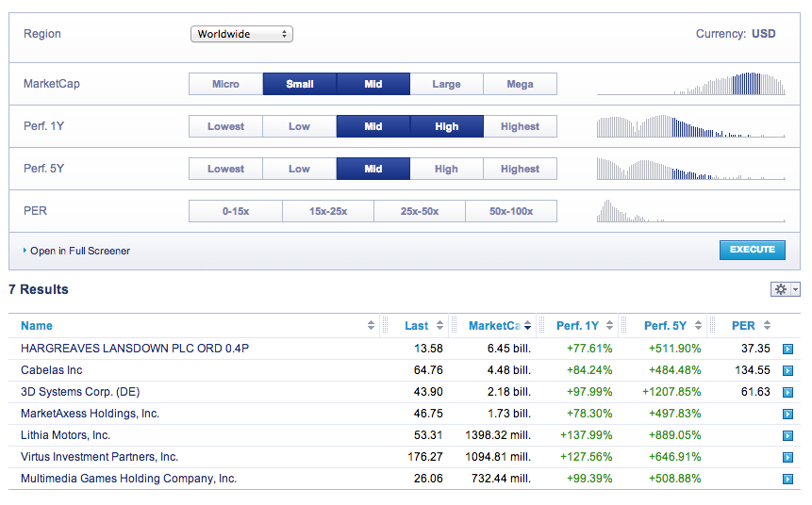Open in Full Screener link

80,251
